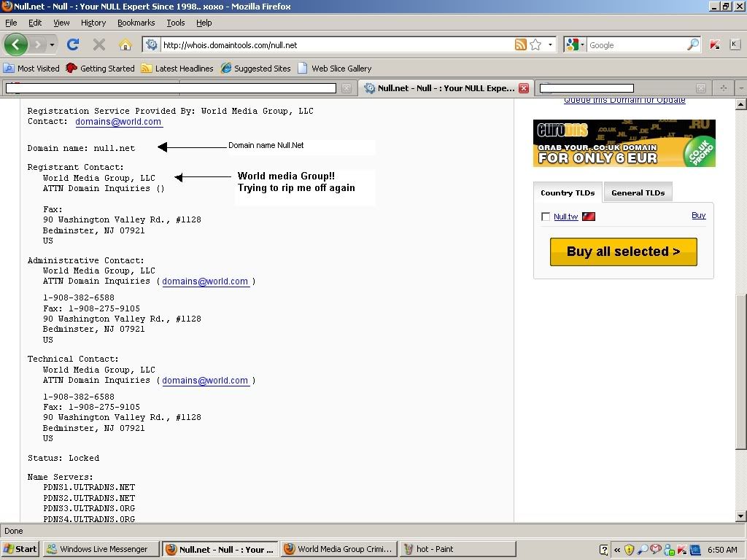Viewport: 747px width, 560px height.
Task: Click the Messenger people tray icon
Action: pos(669,550)
